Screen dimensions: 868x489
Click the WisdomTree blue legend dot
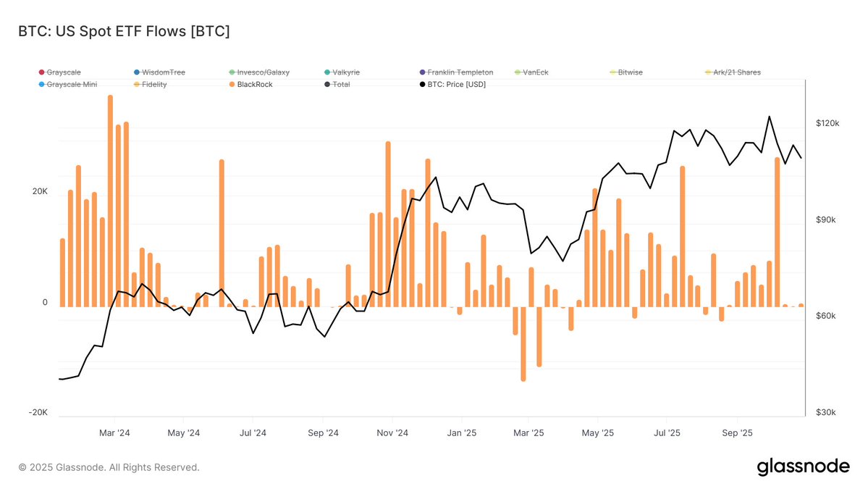(x=137, y=72)
